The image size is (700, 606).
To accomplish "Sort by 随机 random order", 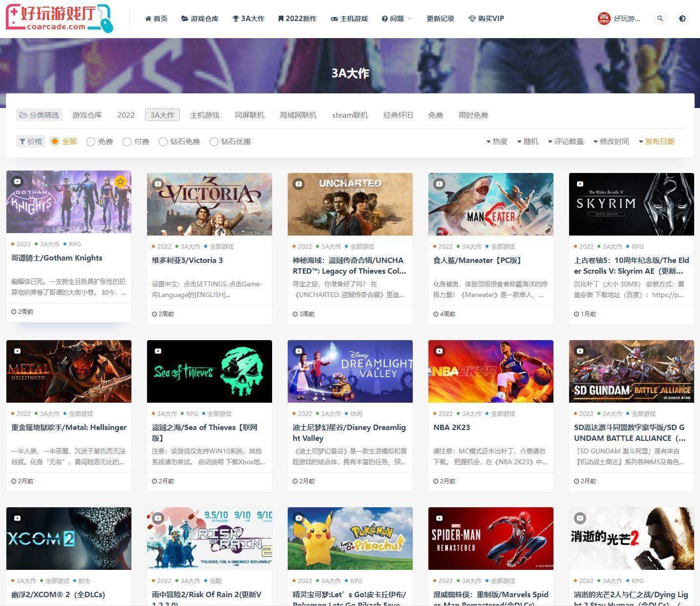I will pyautogui.click(x=527, y=141).
